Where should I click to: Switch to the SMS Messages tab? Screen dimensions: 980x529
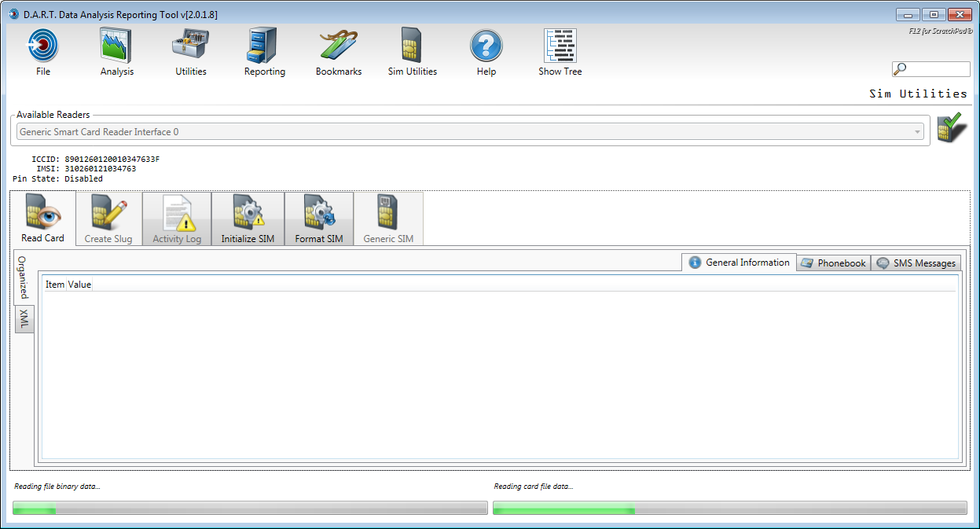[916, 263]
